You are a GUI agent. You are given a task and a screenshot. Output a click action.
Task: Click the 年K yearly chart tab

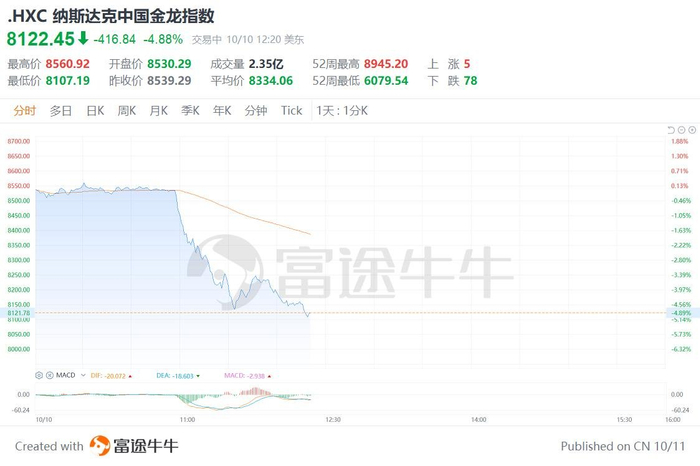tap(221, 111)
